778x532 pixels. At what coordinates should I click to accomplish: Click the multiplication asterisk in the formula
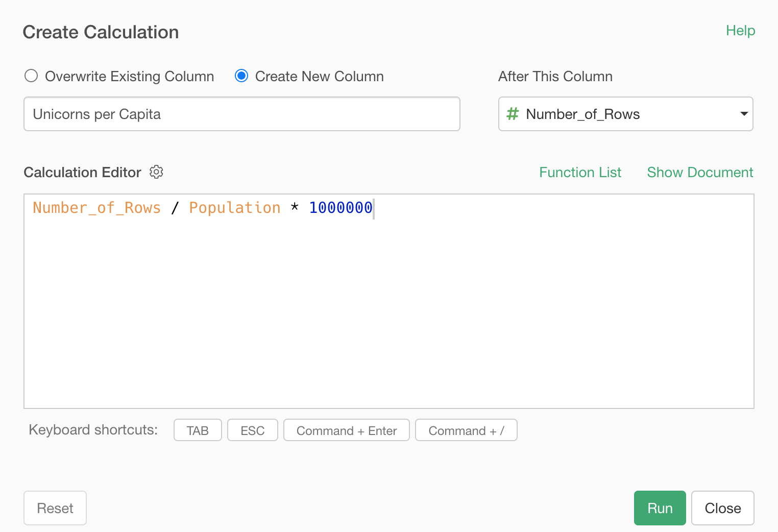pos(295,207)
